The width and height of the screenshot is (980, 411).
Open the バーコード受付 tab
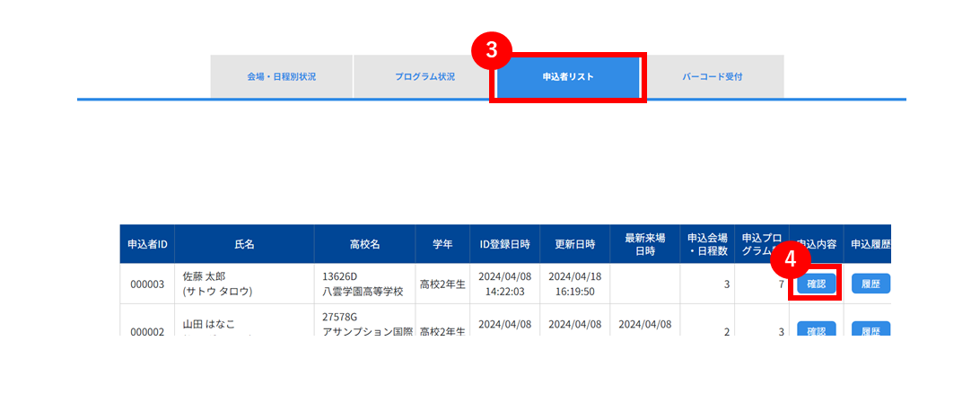pyautogui.click(x=713, y=77)
